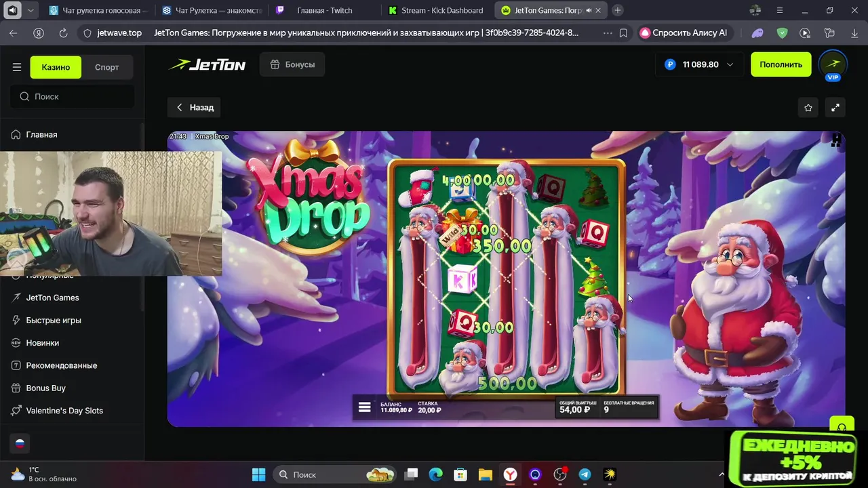The image size is (868, 488).
Task: Open the purple extension icon in toolbar
Action: pos(757,33)
